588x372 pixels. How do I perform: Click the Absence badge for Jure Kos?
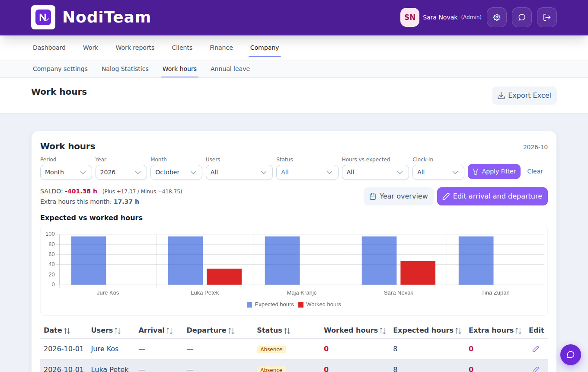(x=272, y=350)
